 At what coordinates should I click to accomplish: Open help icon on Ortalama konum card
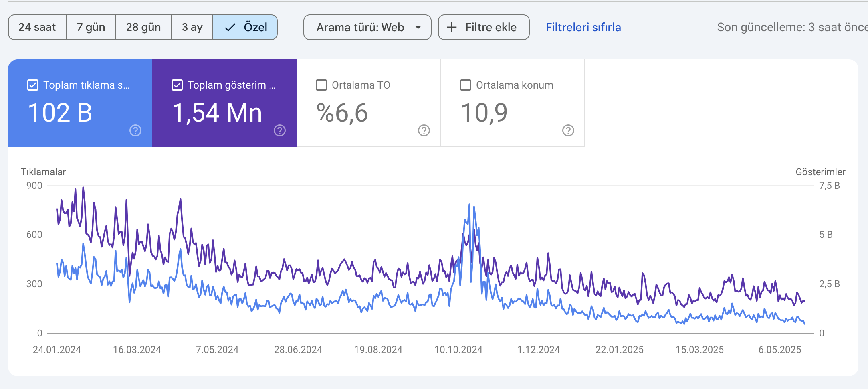click(x=568, y=130)
